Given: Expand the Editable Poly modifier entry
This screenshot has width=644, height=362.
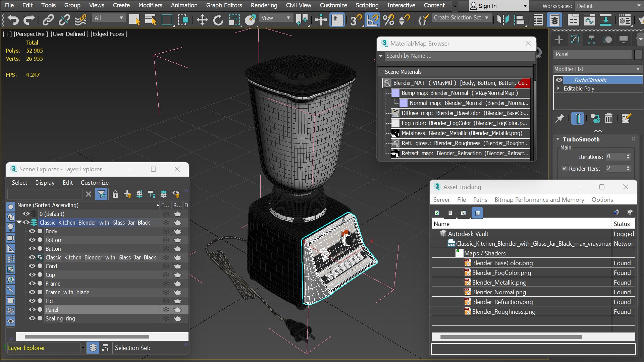Looking at the screenshot, I should tap(558, 88).
